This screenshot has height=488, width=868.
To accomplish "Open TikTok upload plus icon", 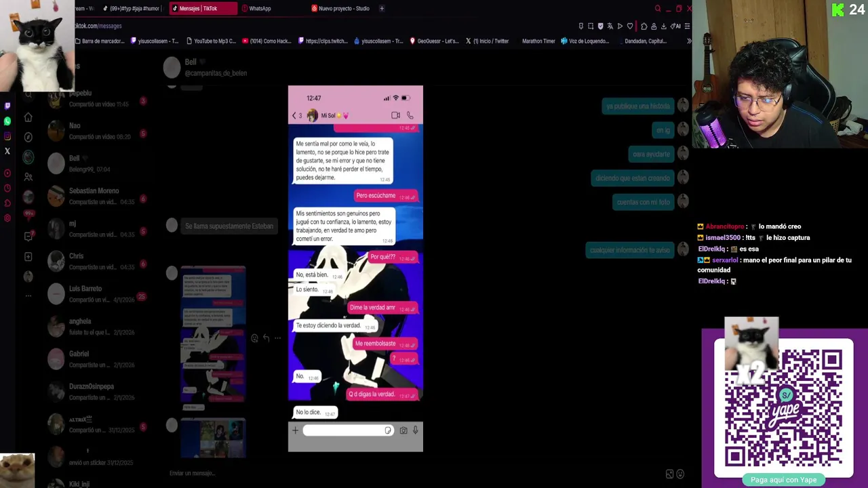I will (x=28, y=256).
